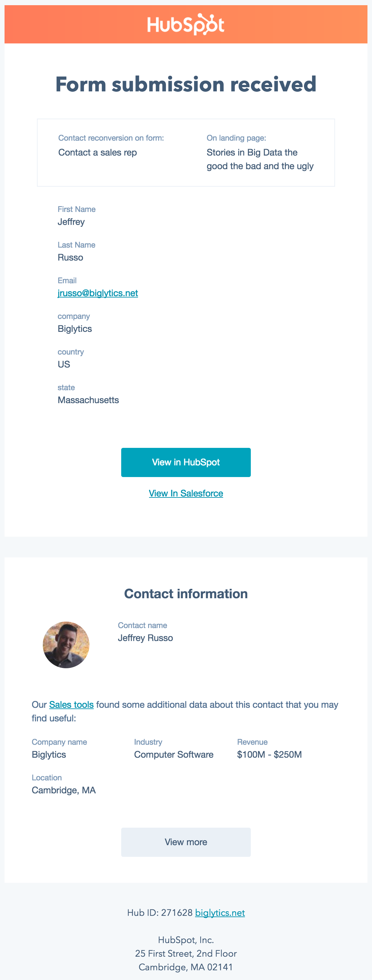This screenshot has width=372, height=980.
Task: Open the View In Salesforce link
Action: tap(186, 493)
